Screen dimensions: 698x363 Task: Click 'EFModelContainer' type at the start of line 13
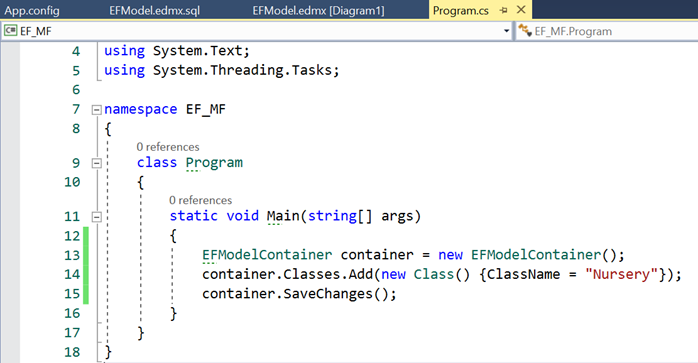[267, 255]
